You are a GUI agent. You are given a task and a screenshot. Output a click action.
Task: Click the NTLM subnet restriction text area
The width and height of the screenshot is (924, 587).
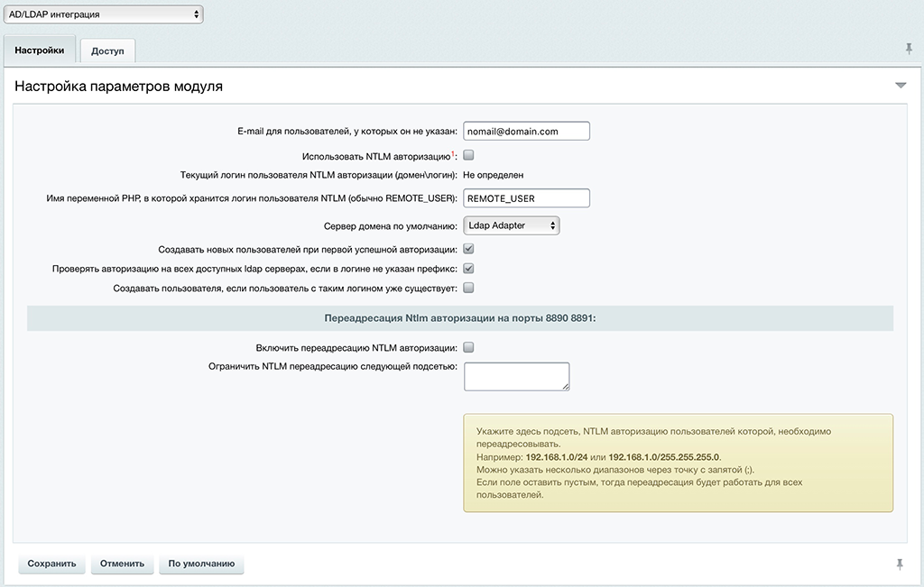[516, 376]
